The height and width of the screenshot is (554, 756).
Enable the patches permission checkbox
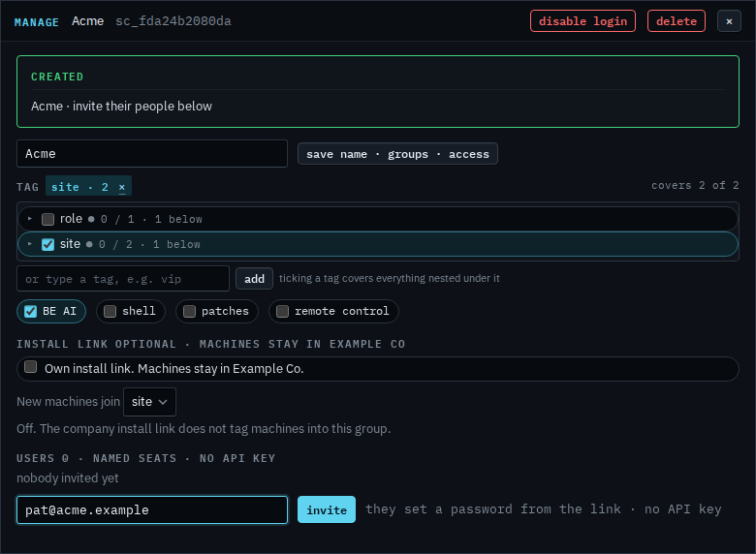[189, 311]
